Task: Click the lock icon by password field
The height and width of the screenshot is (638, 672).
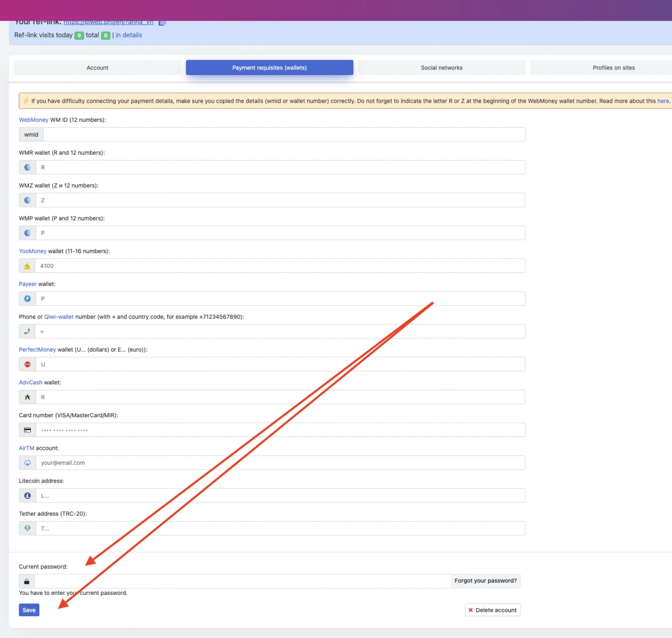Action: [x=27, y=581]
